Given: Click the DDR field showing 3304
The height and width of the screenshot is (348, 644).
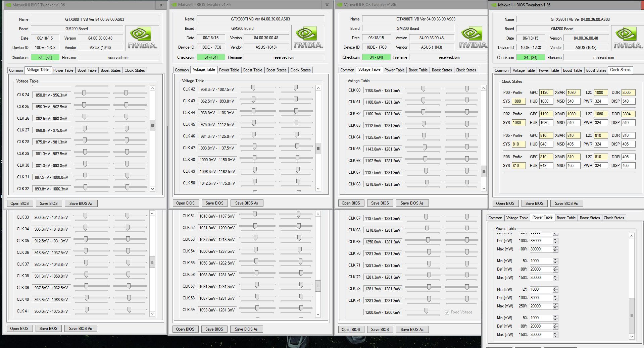Looking at the screenshot, I should coord(628,114).
